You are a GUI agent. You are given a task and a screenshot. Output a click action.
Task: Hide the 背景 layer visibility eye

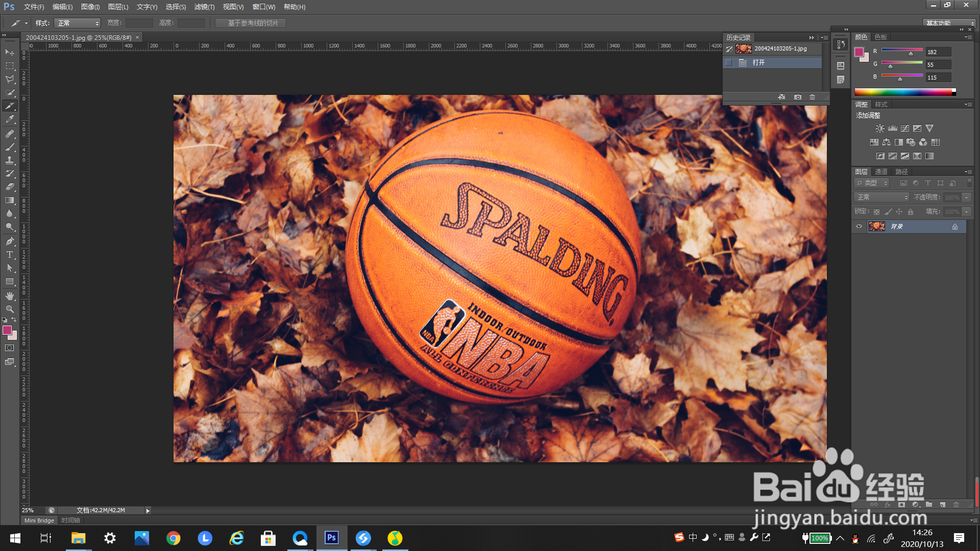(859, 227)
